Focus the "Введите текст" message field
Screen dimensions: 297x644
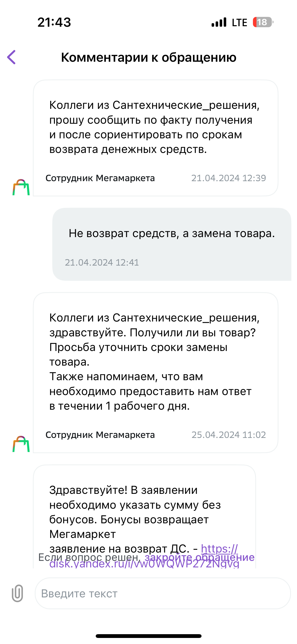(162, 593)
